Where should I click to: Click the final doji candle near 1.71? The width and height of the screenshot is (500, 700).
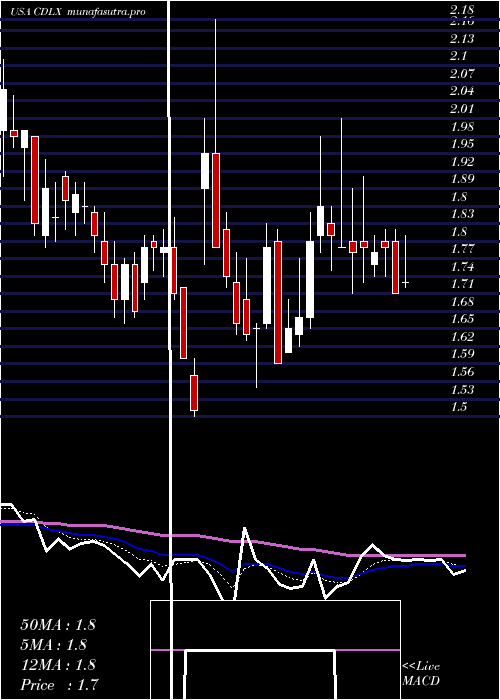pyautogui.click(x=405, y=283)
